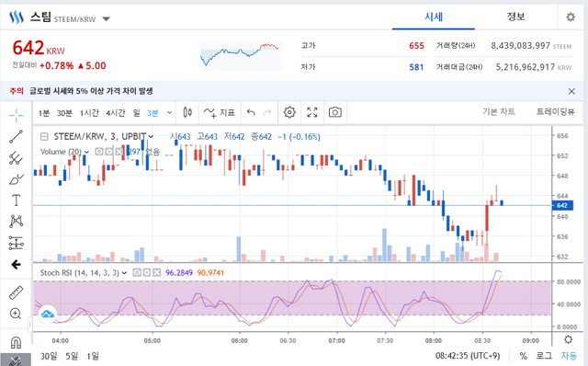This screenshot has height=366, width=588.
Task: Open Volume indicator format settings
Action: pyautogui.click(x=108, y=152)
